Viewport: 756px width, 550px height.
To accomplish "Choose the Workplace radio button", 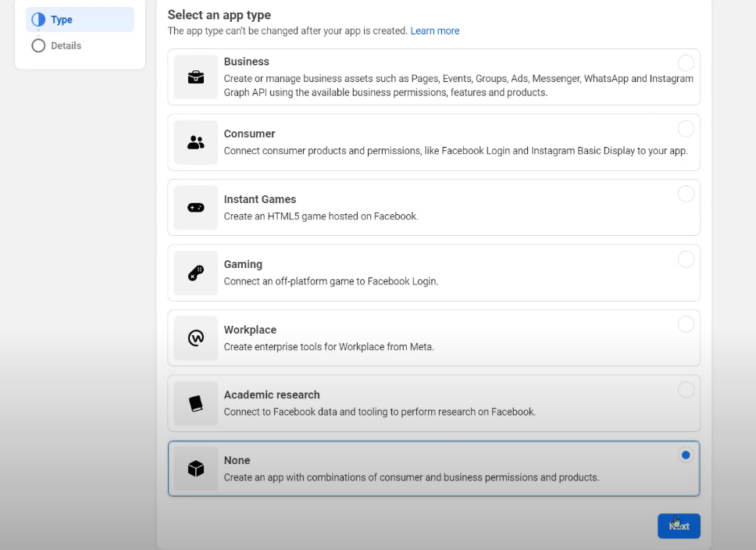I will [x=686, y=324].
